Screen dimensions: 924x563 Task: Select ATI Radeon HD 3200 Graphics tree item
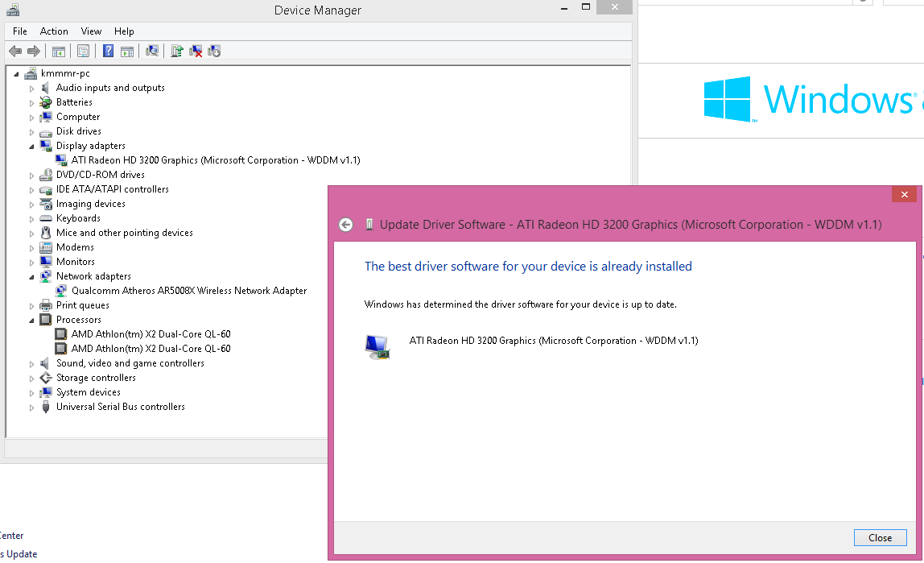(x=216, y=160)
